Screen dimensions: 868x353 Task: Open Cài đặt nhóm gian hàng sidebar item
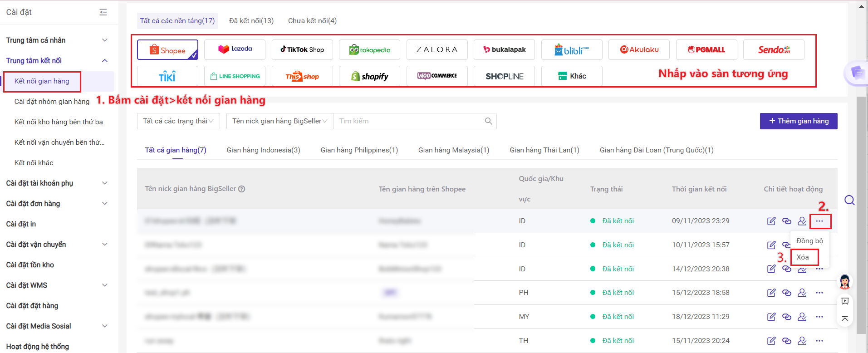click(x=52, y=102)
